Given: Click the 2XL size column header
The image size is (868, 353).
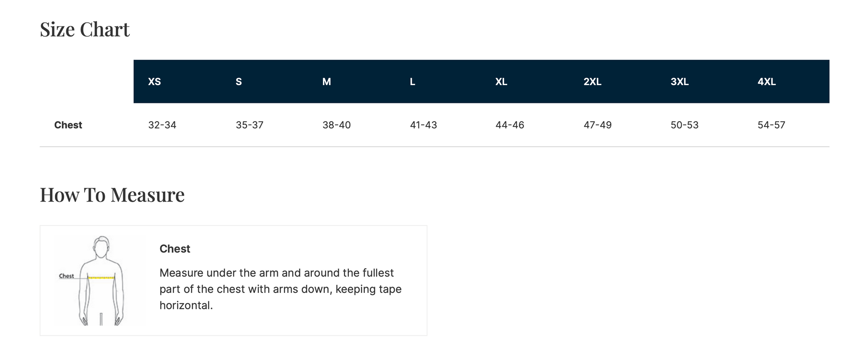Looking at the screenshot, I should pos(592,82).
